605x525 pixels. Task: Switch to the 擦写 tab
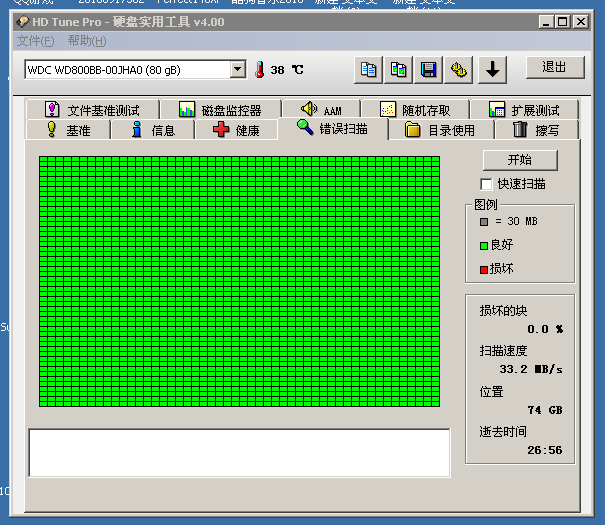536,130
